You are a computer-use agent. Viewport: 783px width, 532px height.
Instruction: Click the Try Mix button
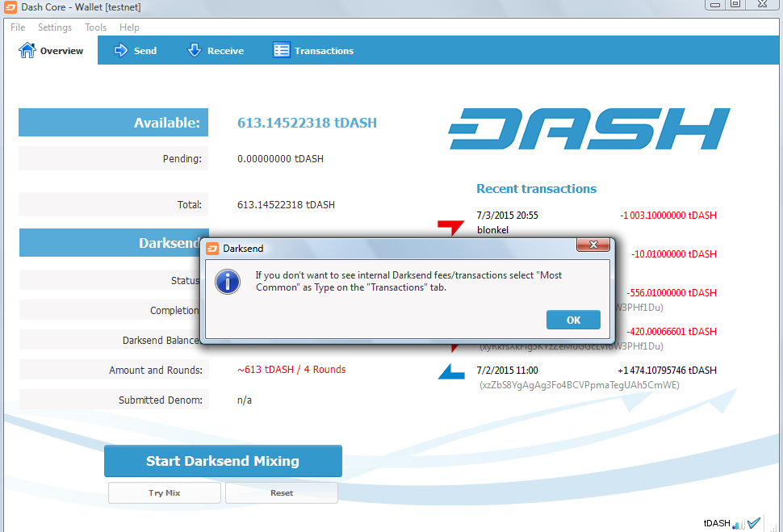pyautogui.click(x=165, y=493)
